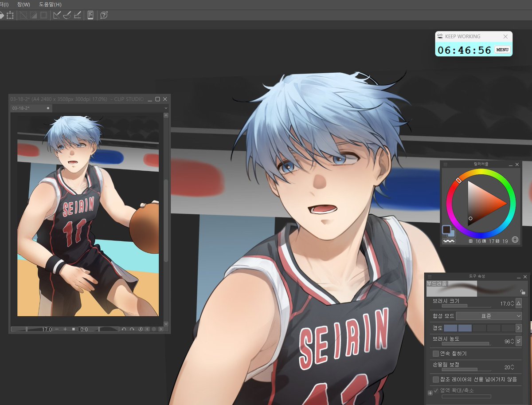Toggle continuous painting (연속 칠하기) checkbox
The height and width of the screenshot is (405, 532).
(x=436, y=354)
